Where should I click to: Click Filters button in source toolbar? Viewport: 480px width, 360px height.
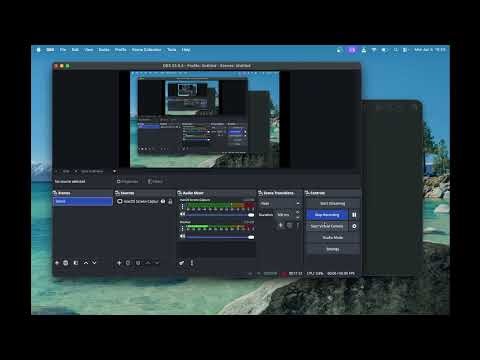coord(155,181)
